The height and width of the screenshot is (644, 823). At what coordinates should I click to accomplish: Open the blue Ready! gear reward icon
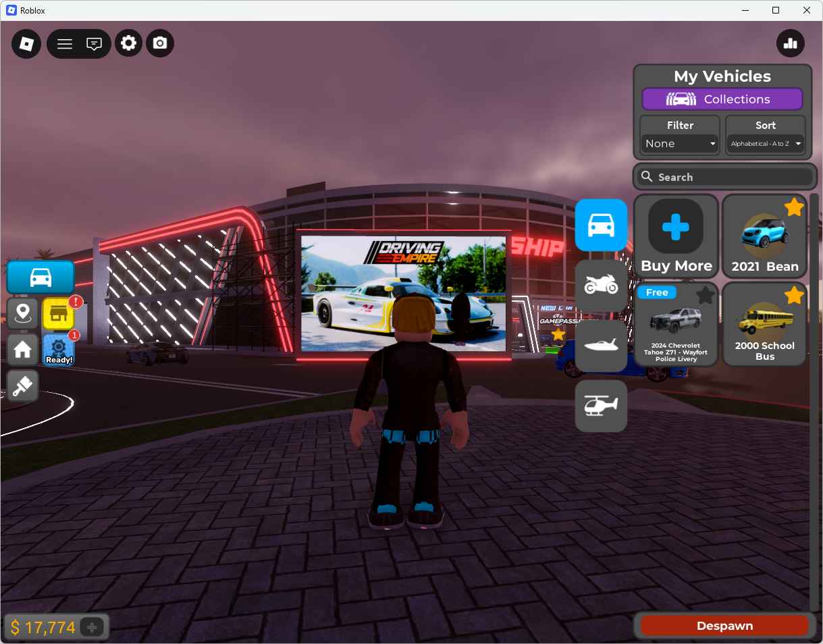click(x=59, y=350)
